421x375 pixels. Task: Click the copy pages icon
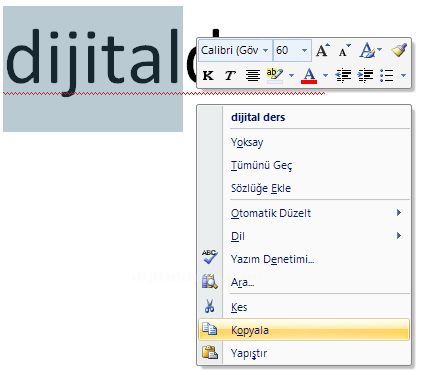(210, 329)
